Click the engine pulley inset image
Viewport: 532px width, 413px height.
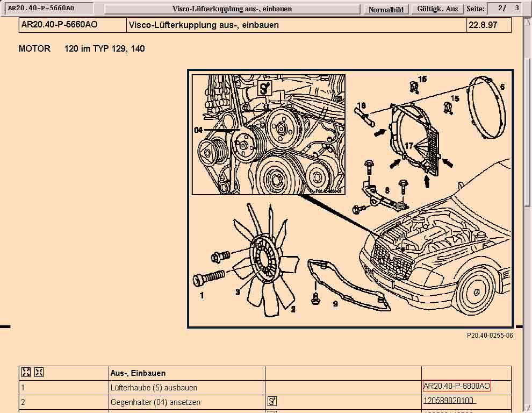269,134
